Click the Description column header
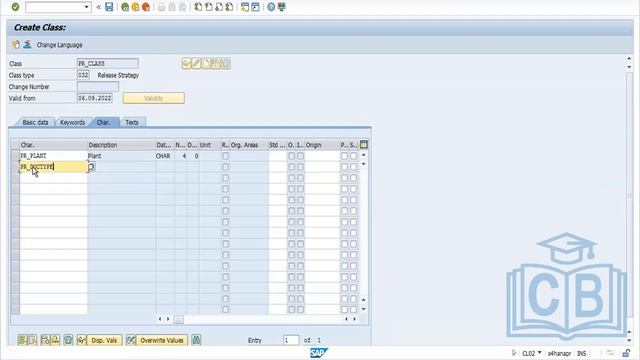The height and width of the screenshot is (360, 640). 122,145
